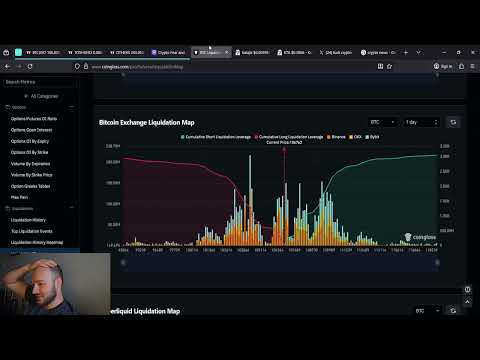
Task: Toggle the Bybit legend series
Action: (372, 137)
